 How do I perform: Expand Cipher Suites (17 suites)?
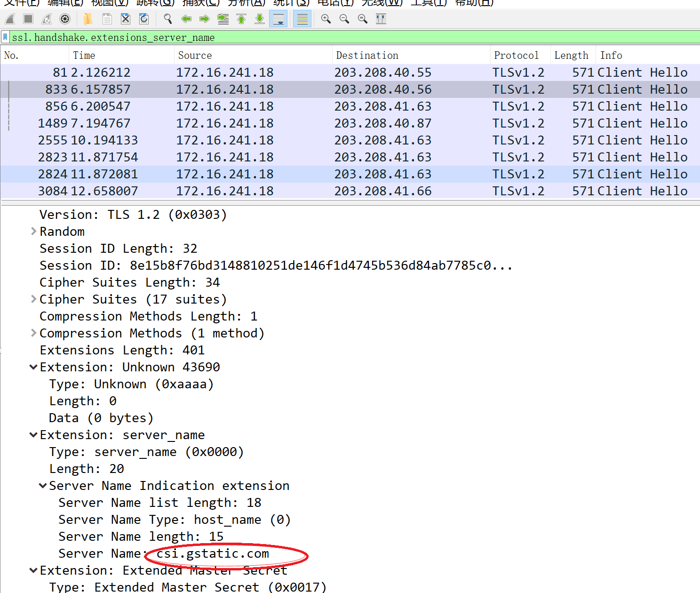33,299
